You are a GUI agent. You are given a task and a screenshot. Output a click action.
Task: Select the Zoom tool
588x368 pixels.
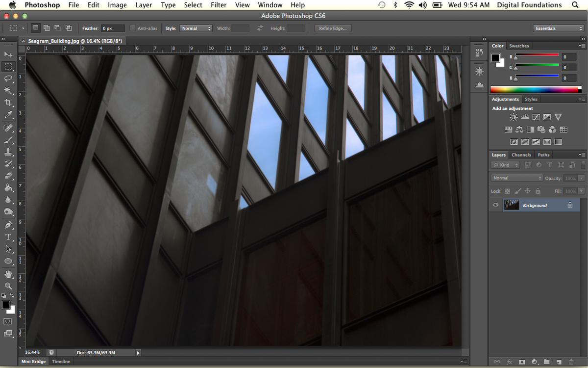tap(8, 286)
